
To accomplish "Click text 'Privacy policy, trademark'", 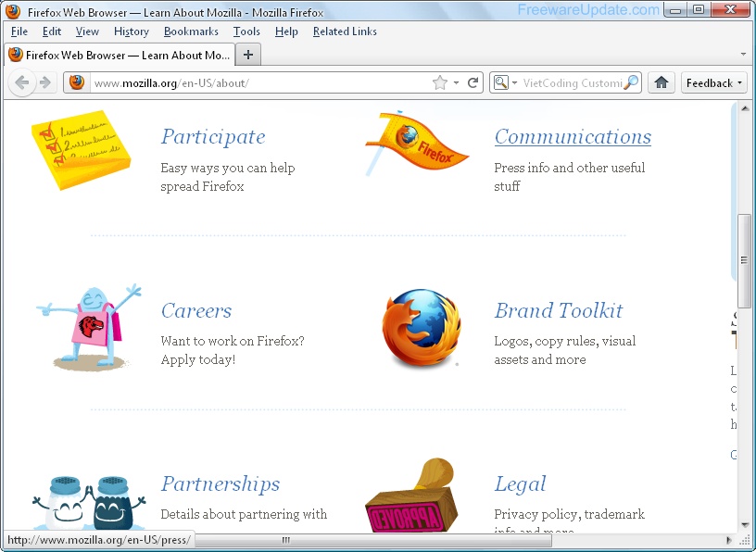I will click(569, 514).
